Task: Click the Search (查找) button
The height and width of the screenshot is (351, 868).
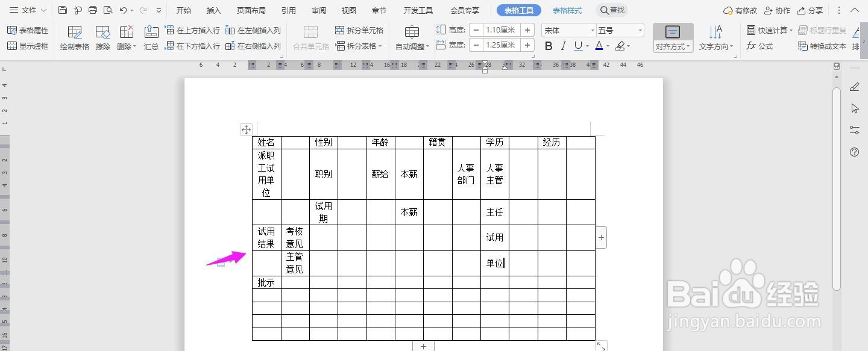Action: (612, 10)
